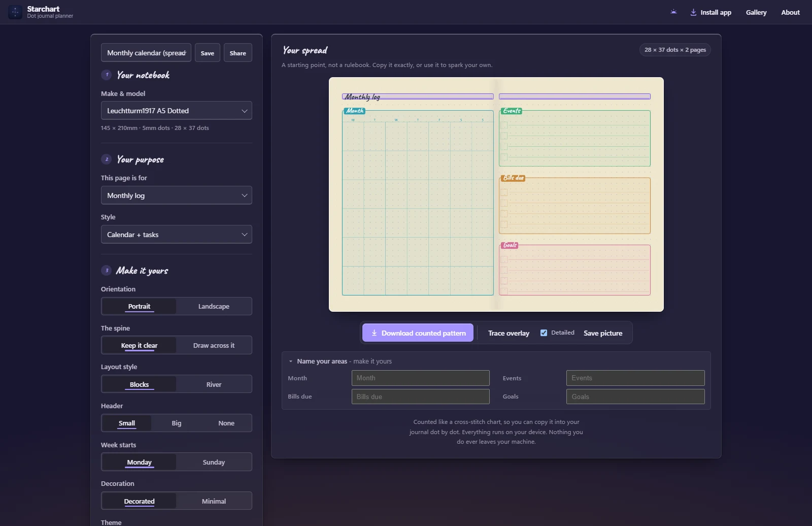The image size is (812, 526).
Task: Choose Decorated decoration
Action: coord(139,501)
